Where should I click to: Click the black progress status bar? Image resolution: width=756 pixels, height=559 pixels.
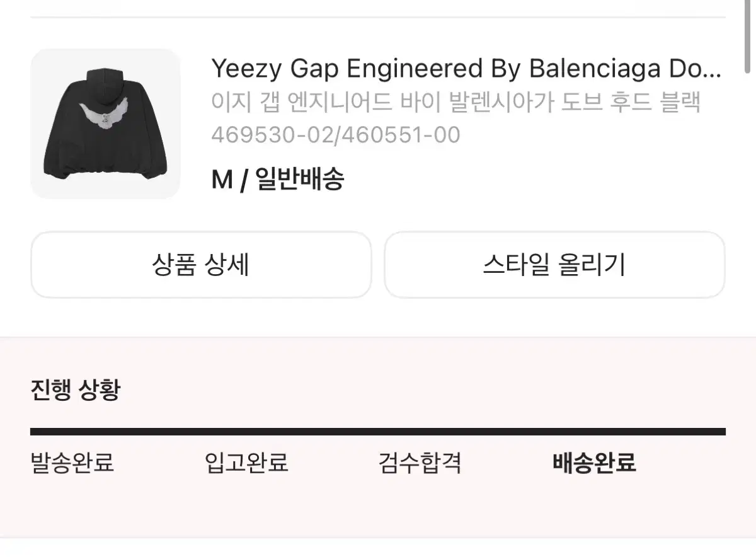click(x=378, y=432)
